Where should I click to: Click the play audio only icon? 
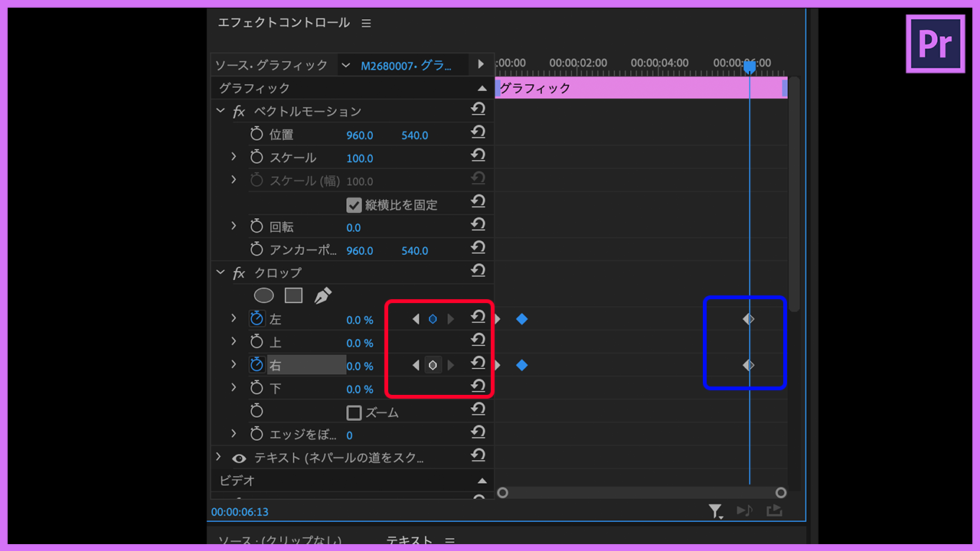click(745, 510)
